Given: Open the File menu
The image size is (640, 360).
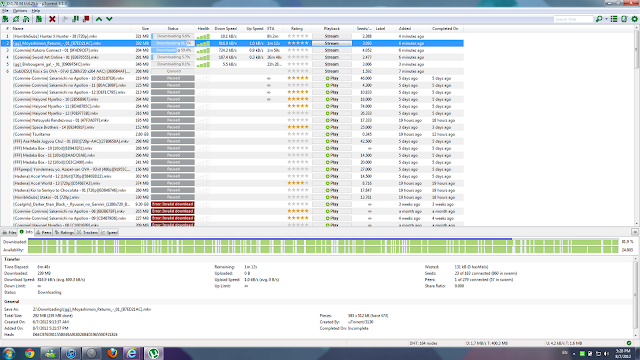Looking at the screenshot, I should pyautogui.click(x=5, y=11).
